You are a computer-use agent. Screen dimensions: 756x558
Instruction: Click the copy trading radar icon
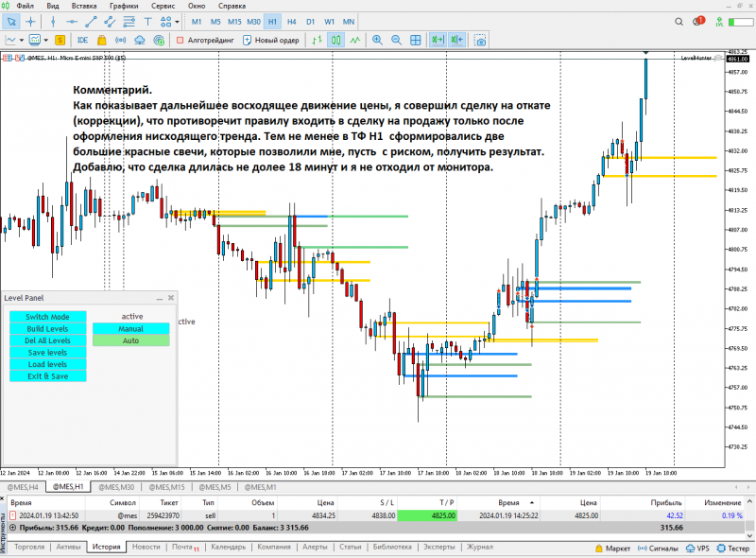159,40
